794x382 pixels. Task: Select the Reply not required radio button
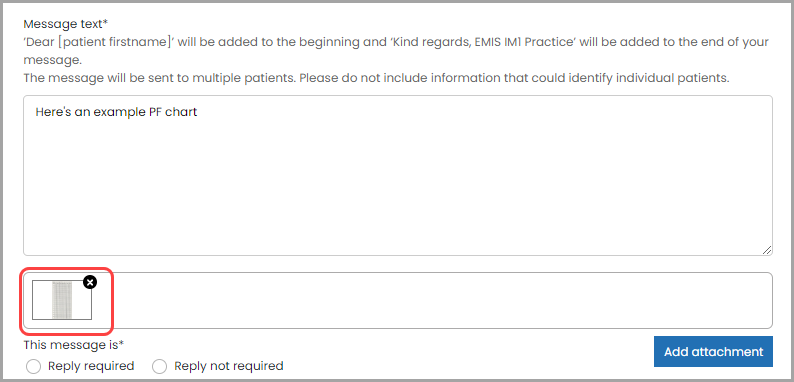tap(160, 366)
